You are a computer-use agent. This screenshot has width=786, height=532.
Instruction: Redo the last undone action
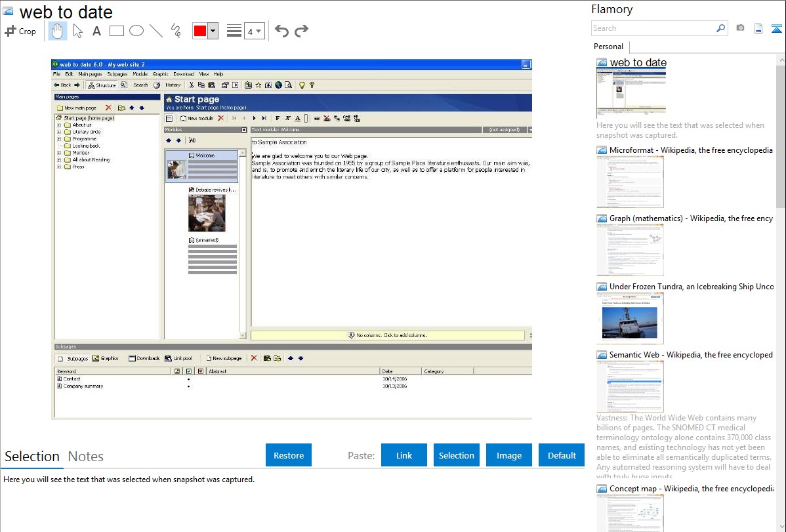coord(301,31)
